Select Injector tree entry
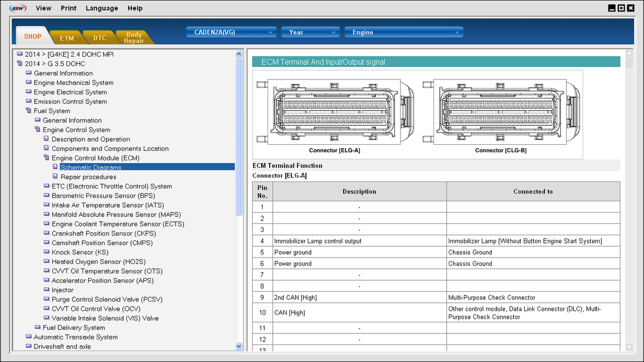The image size is (644, 362). coord(62,290)
